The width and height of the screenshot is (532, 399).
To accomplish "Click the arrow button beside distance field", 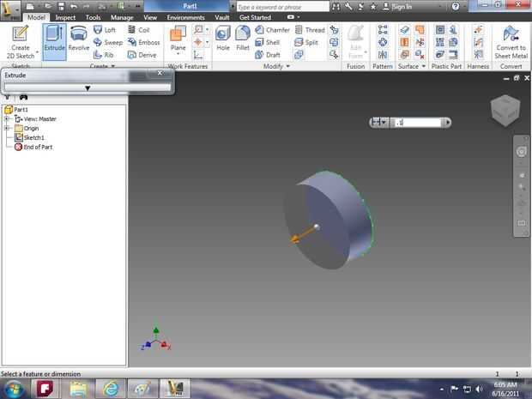I will pos(448,122).
